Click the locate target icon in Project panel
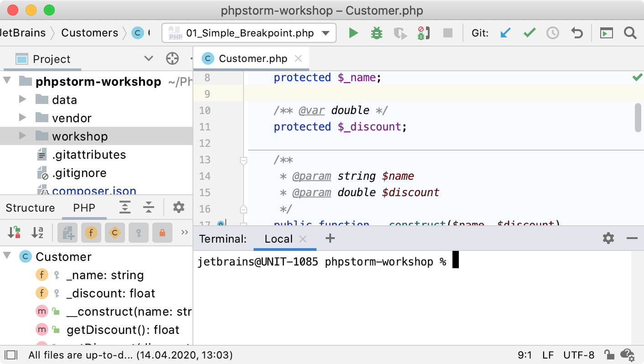This screenshot has height=364, width=644. [172, 59]
